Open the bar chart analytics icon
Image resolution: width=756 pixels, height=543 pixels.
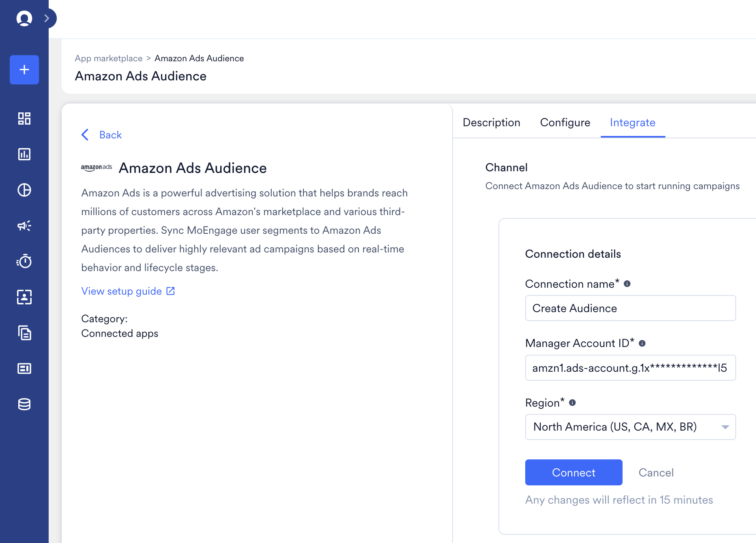[x=24, y=154]
